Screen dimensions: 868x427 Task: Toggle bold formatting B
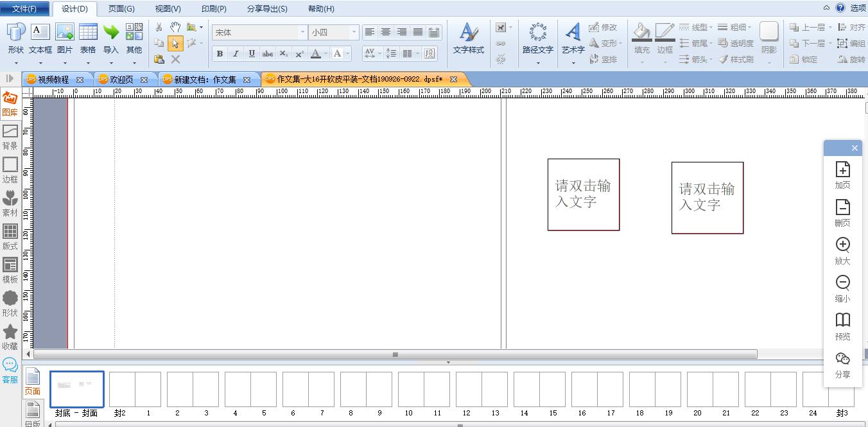(x=220, y=54)
